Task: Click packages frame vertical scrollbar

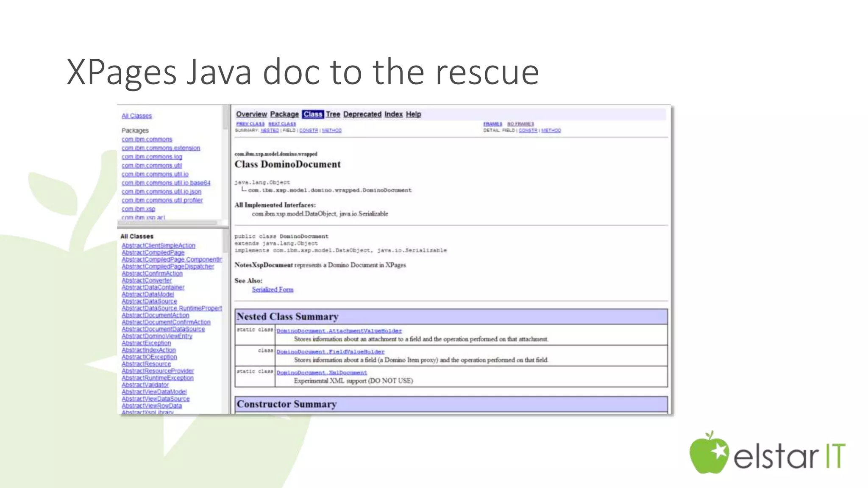Action: [225, 118]
